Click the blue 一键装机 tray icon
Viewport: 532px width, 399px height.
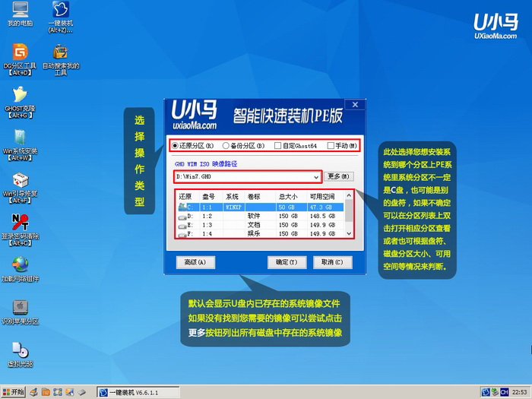coord(486,392)
